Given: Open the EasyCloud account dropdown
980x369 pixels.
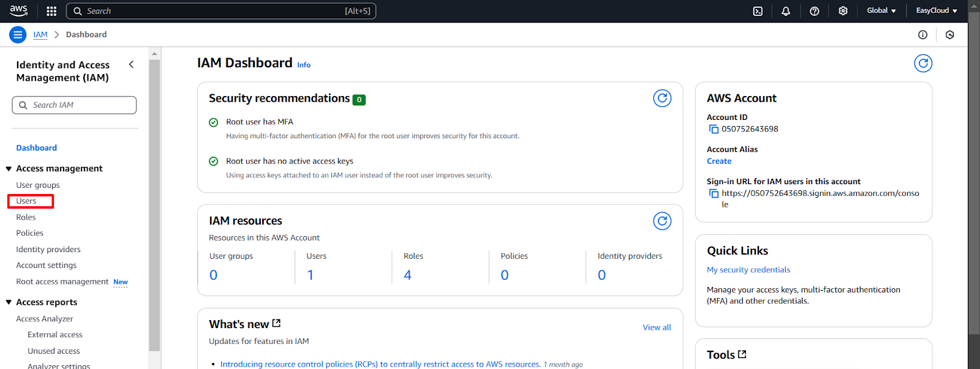Looking at the screenshot, I should click(x=937, y=10).
